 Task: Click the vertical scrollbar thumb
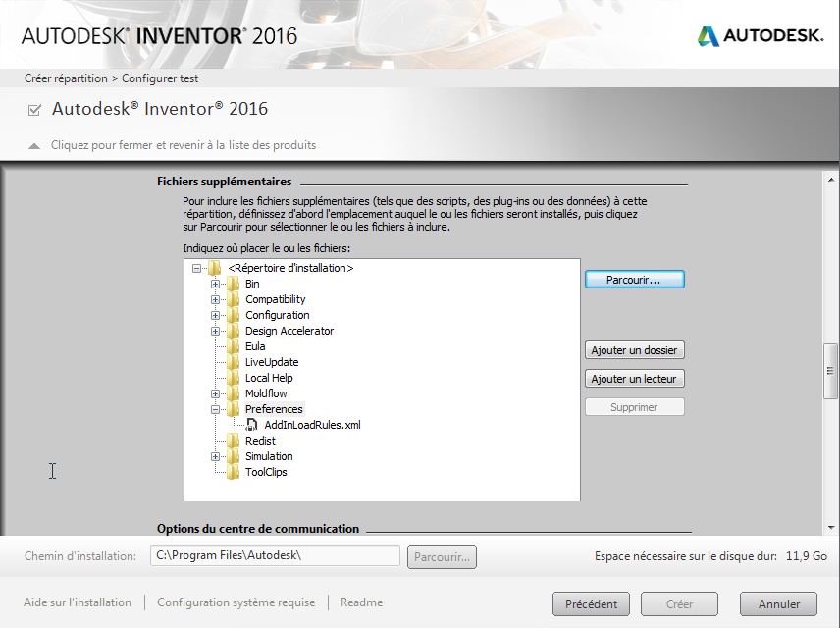830,371
